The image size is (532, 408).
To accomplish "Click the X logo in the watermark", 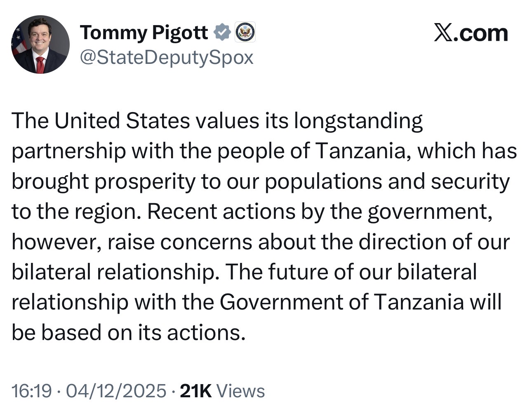I will click(x=443, y=33).
